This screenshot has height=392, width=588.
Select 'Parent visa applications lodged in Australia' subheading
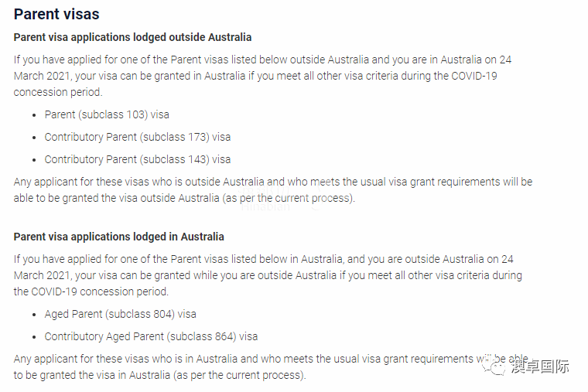tap(119, 237)
